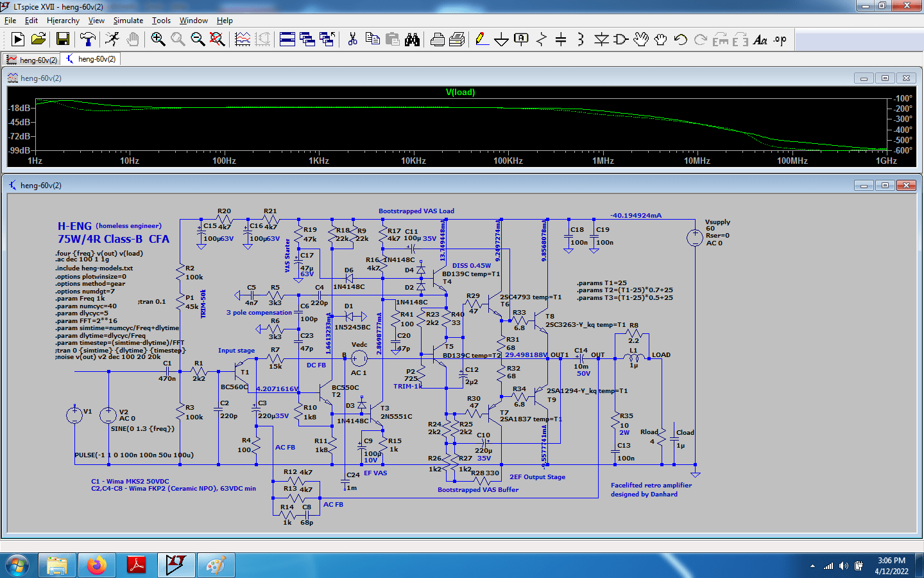Open the Tools menu
The height and width of the screenshot is (578, 924).
pyautogui.click(x=161, y=21)
